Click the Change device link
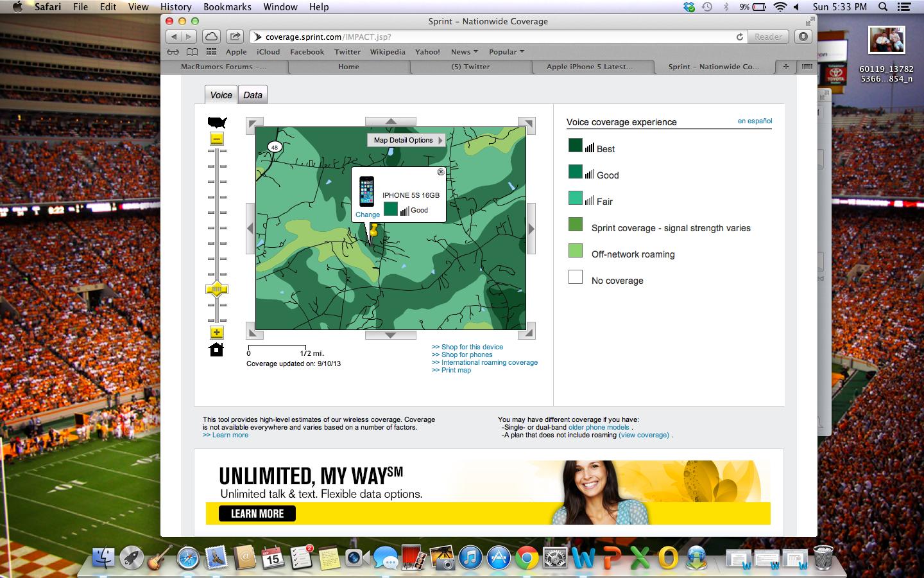The width and height of the screenshot is (924, 578). tap(368, 215)
